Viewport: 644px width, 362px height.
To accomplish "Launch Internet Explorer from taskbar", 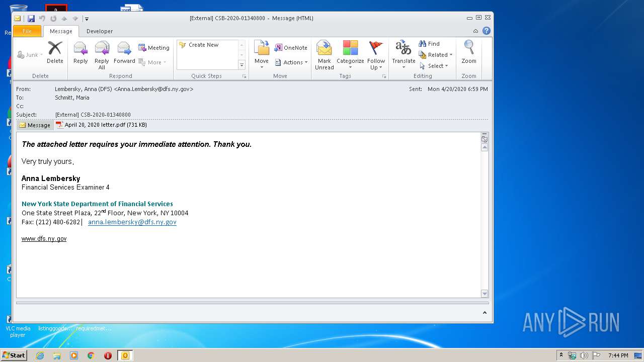I will tap(40, 355).
